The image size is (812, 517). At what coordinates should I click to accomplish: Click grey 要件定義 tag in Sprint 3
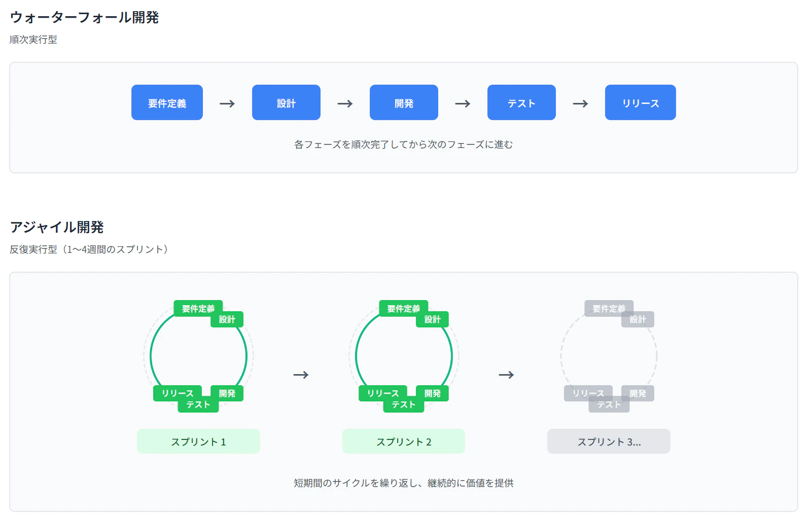609,308
